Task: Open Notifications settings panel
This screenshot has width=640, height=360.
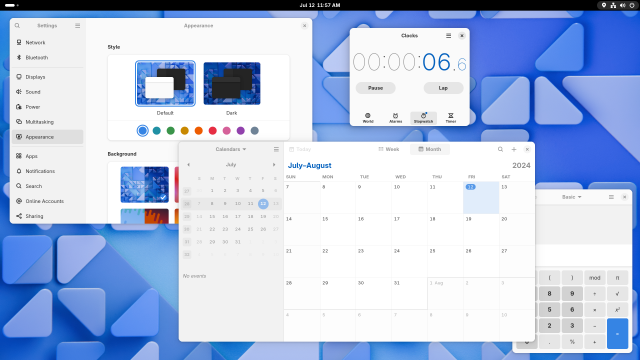Action: coord(48,171)
